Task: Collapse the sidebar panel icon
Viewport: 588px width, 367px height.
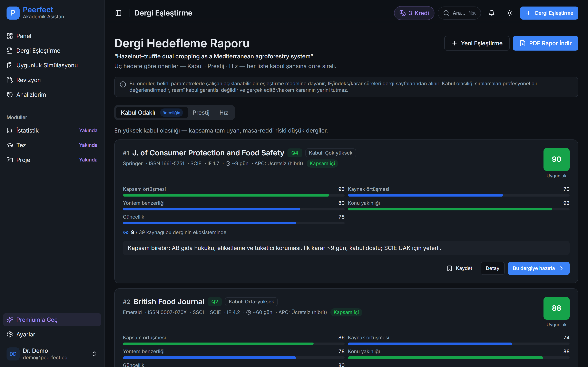Action: (x=118, y=13)
